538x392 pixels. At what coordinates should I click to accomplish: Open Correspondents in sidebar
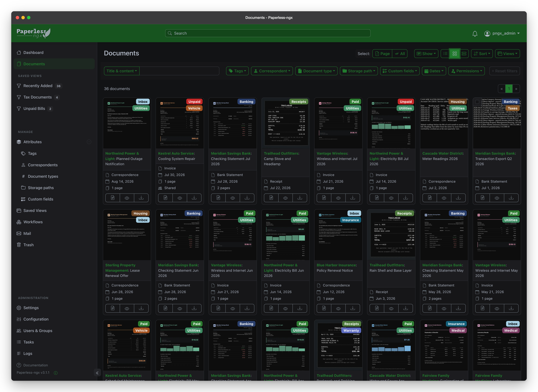[43, 165]
